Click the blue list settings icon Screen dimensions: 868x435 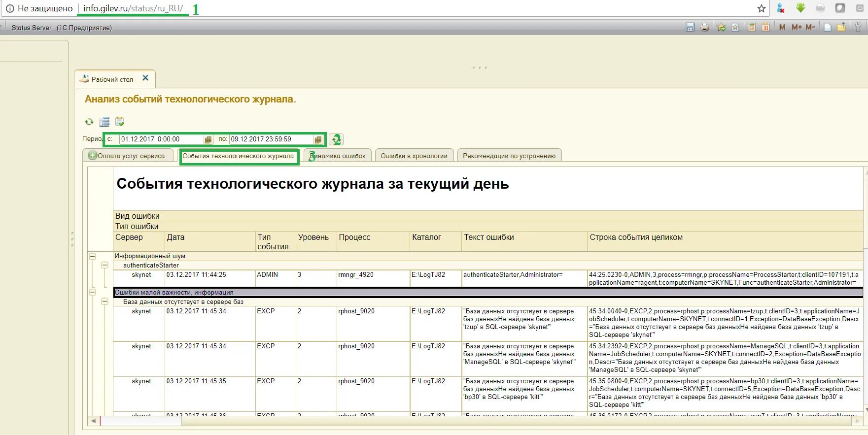[104, 122]
